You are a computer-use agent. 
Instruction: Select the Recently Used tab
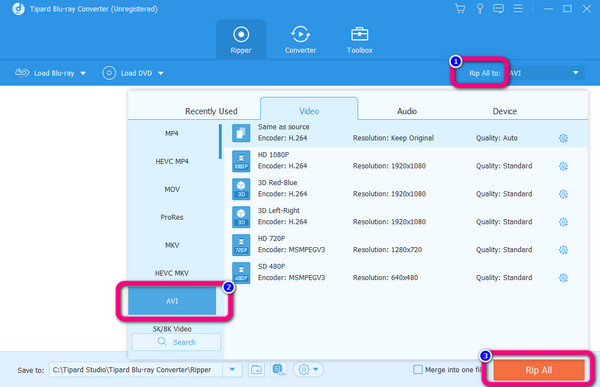pyautogui.click(x=211, y=111)
